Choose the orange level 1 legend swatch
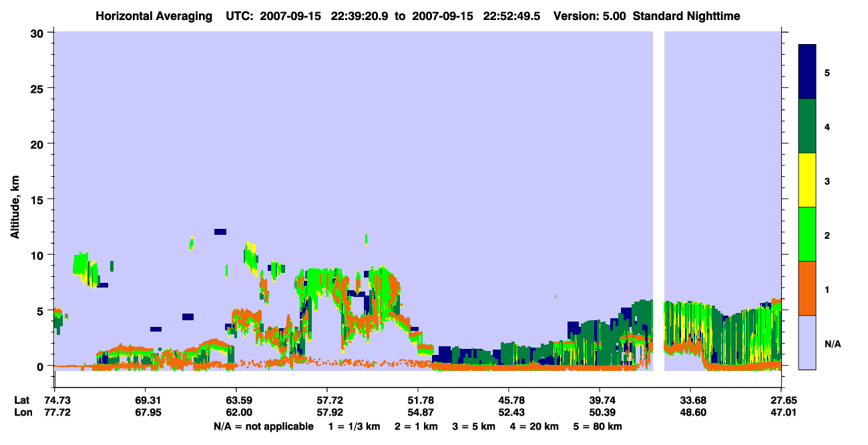Screen dimensions: 868x445 pyautogui.click(x=807, y=288)
